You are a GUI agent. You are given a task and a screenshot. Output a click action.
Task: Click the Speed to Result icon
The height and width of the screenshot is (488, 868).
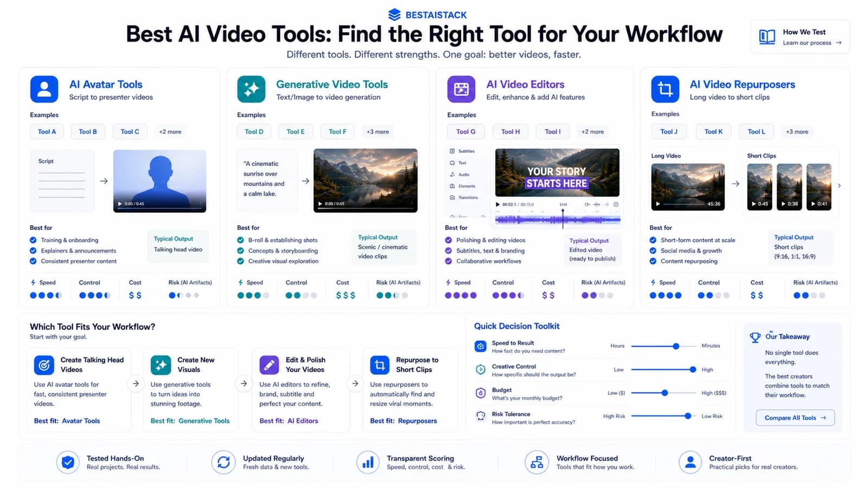(x=480, y=346)
